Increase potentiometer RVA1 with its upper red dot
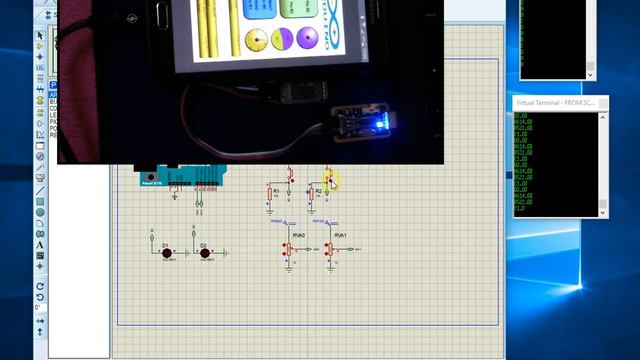 tap(326, 245)
